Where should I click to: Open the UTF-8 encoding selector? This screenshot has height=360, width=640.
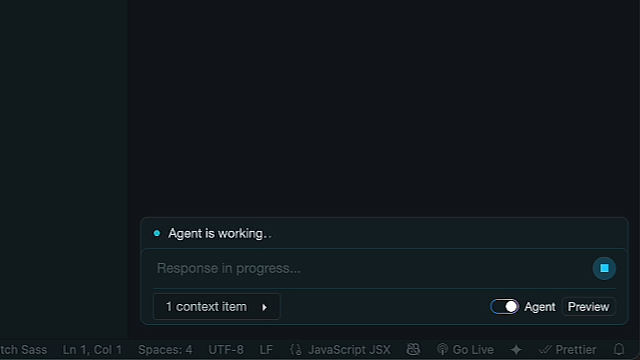[226, 349]
